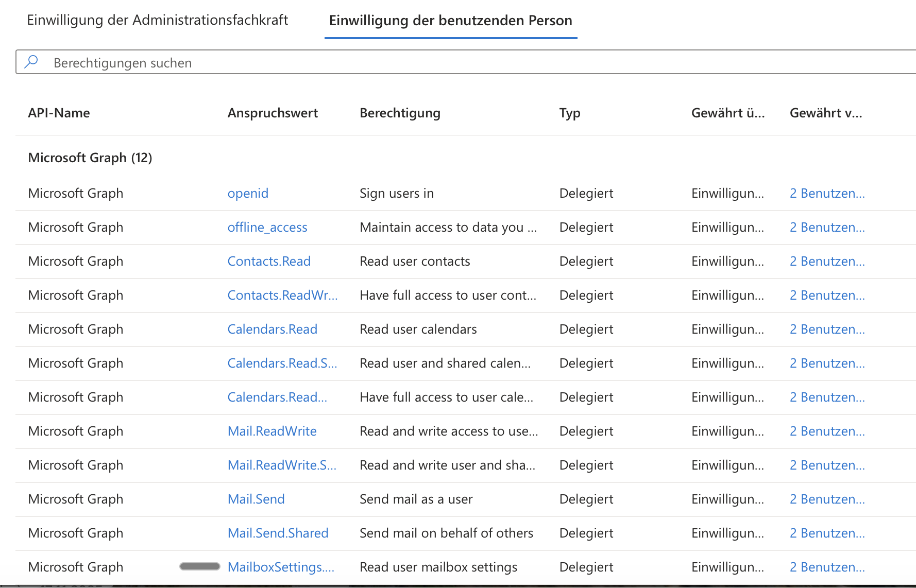Click the Typ column header
The image size is (916, 588).
(x=569, y=113)
